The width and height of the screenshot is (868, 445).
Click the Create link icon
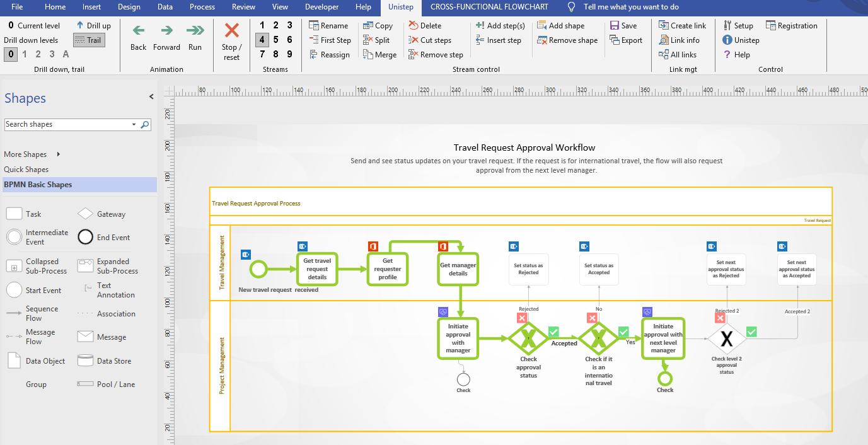663,26
